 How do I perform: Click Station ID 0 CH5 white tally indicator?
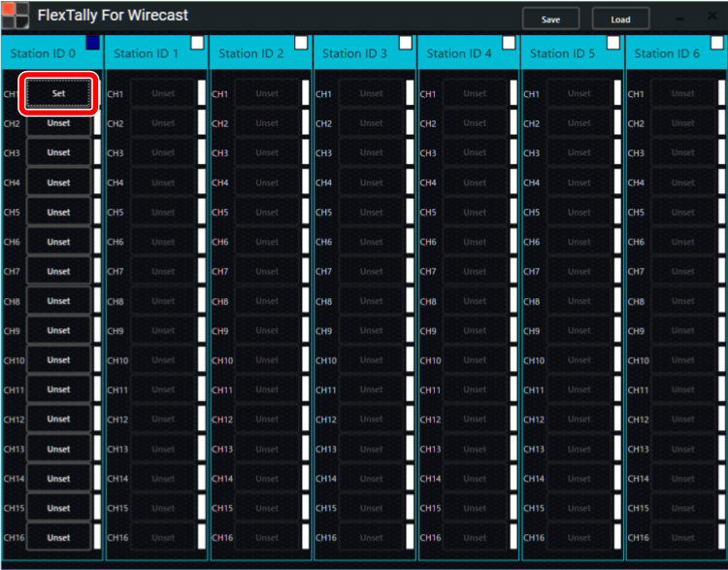pos(97,213)
